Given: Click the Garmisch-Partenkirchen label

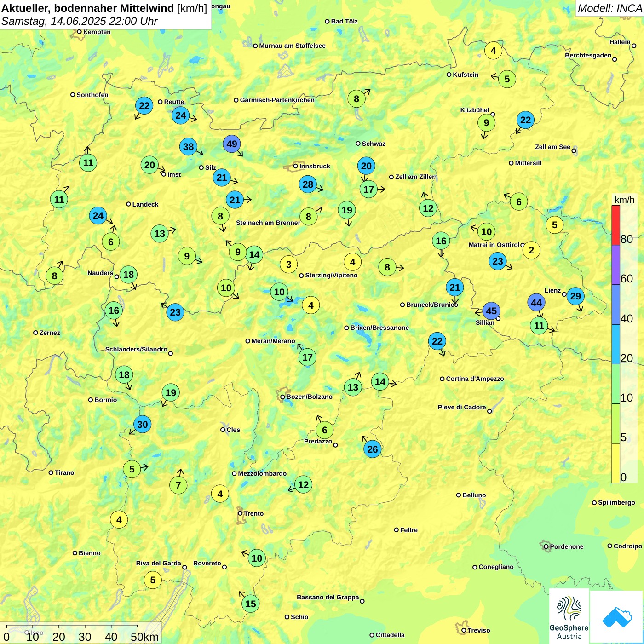Looking at the screenshot, I should [x=277, y=100].
